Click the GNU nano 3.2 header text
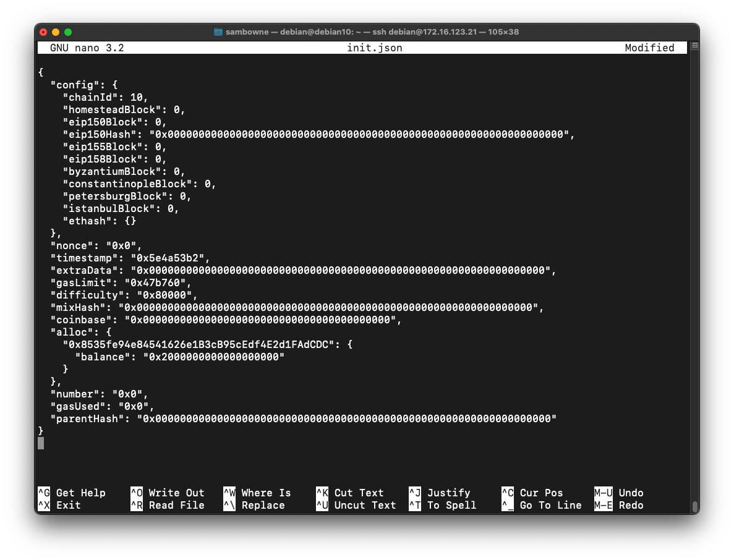 [87, 48]
